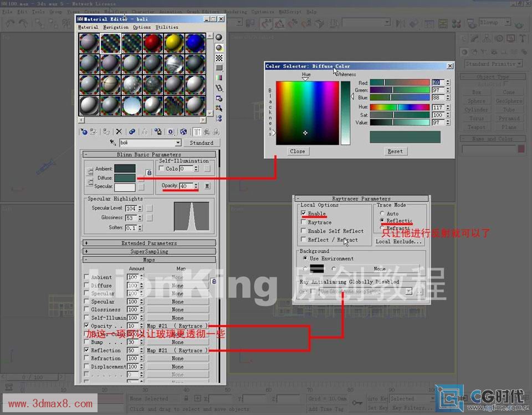Click the Put Material to Scene icon
Image resolution: width=532 pixels, height=415 pixels.
(93, 132)
